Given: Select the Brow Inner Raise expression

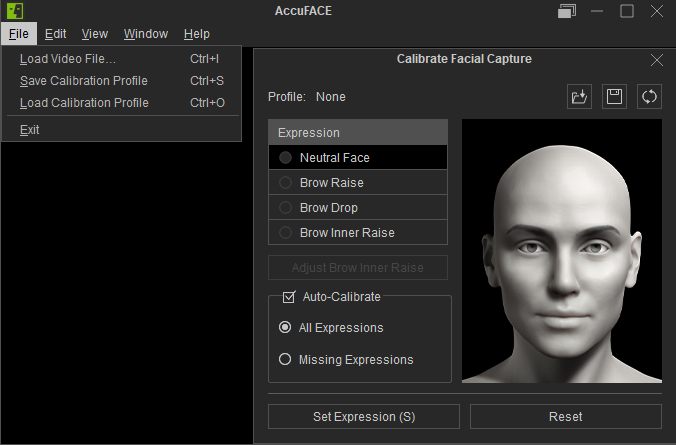Looking at the screenshot, I should 358,232.
